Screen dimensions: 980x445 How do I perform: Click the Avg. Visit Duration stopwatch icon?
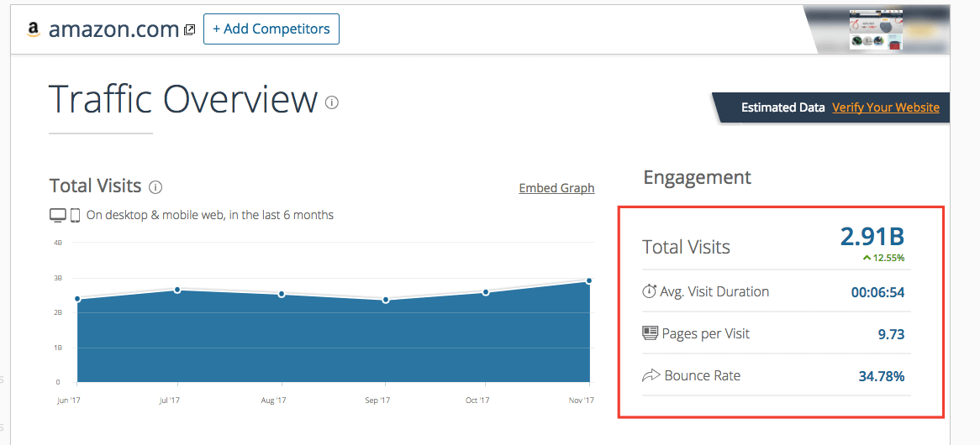click(650, 291)
